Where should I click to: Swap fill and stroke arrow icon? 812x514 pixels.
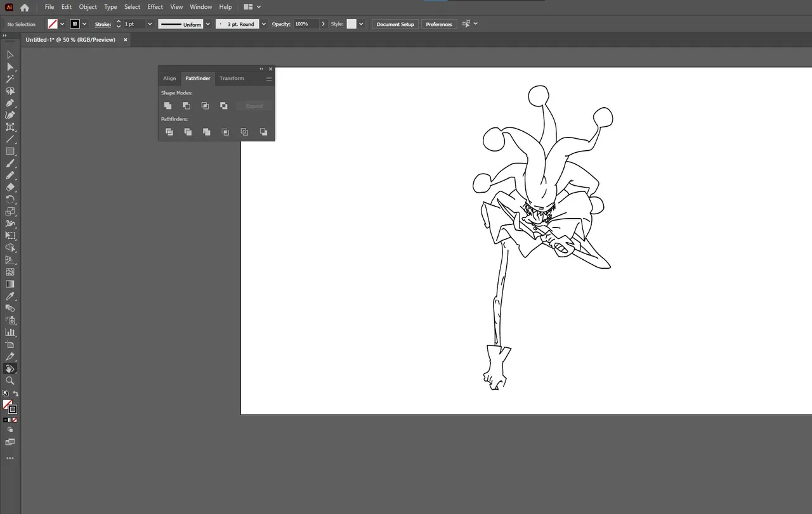(16, 394)
